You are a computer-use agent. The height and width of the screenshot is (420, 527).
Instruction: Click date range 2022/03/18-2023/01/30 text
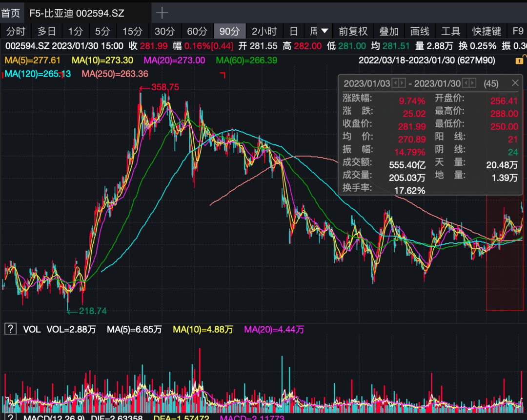click(x=427, y=60)
